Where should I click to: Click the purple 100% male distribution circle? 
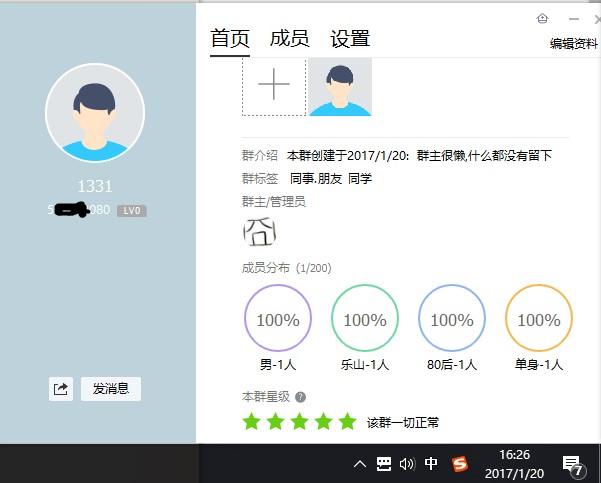click(278, 318)
